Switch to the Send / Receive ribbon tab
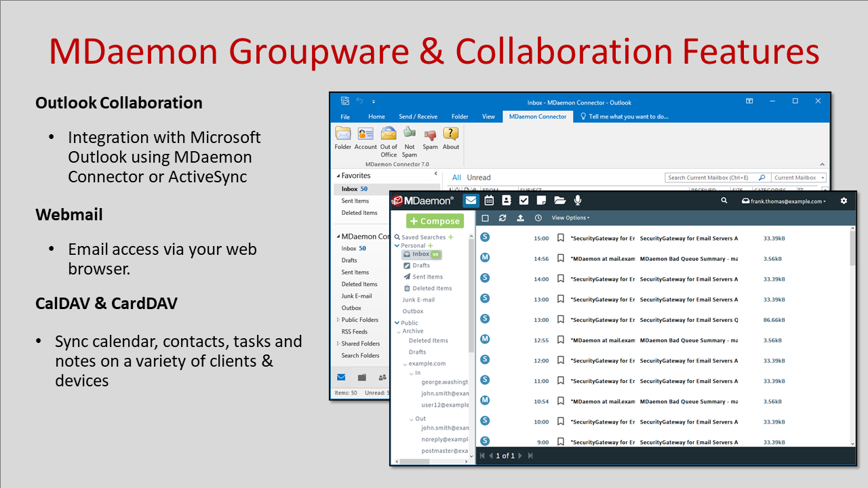The width and height of the screenshot is (868, 488). [418, 117]
